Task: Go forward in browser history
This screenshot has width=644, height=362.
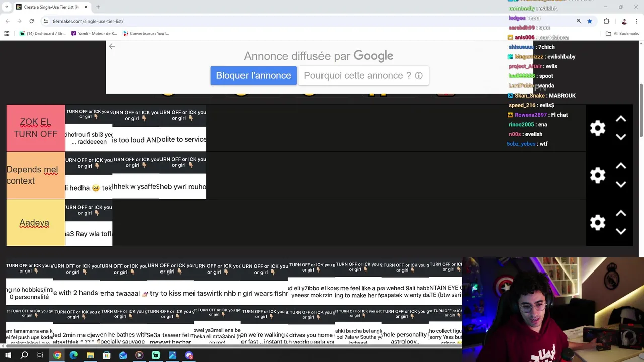Action: [x=19, y=21]
